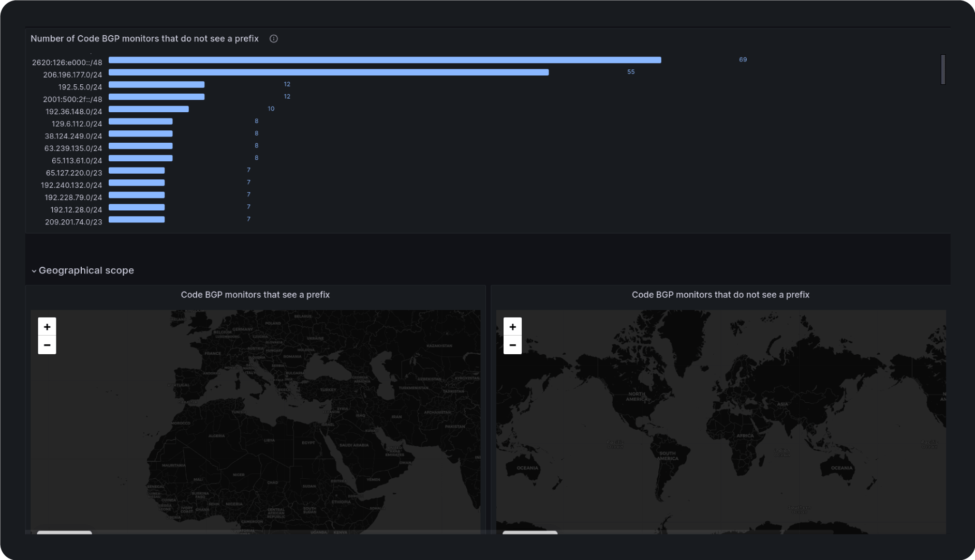Click the 192.5.5.0/24 prefix label

coord(80,87)
